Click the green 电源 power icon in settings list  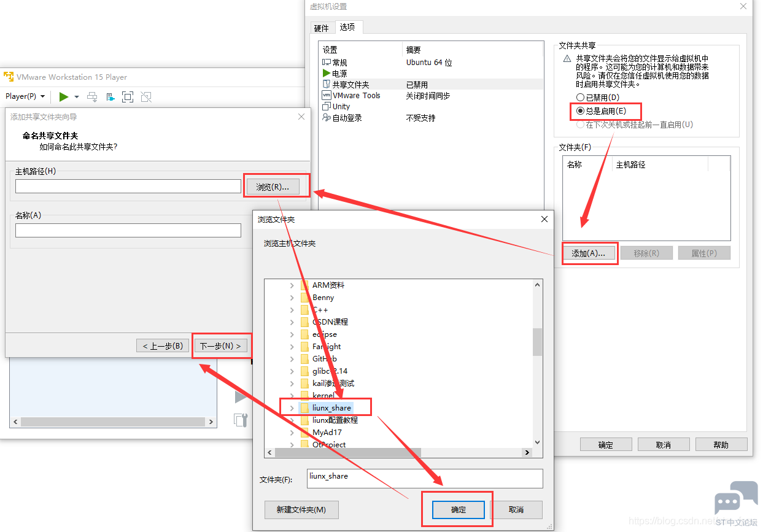click(x=327, y=74)
